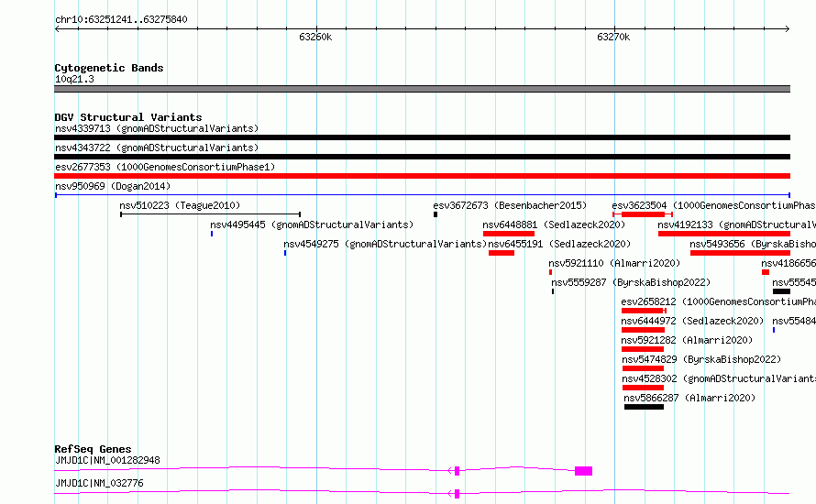Click magenta exon of NM_032776
The image size is (816, 504).
(x=457, y=494)
